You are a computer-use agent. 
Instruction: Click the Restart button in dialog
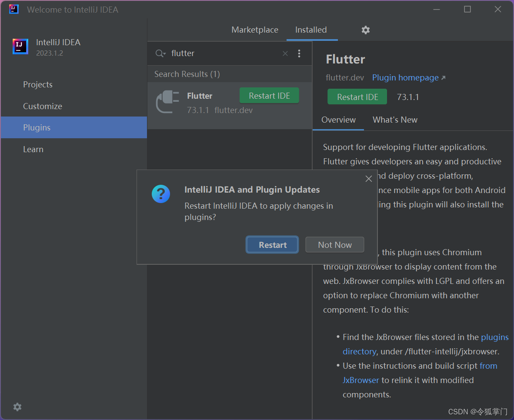click(x=272, y=245)
